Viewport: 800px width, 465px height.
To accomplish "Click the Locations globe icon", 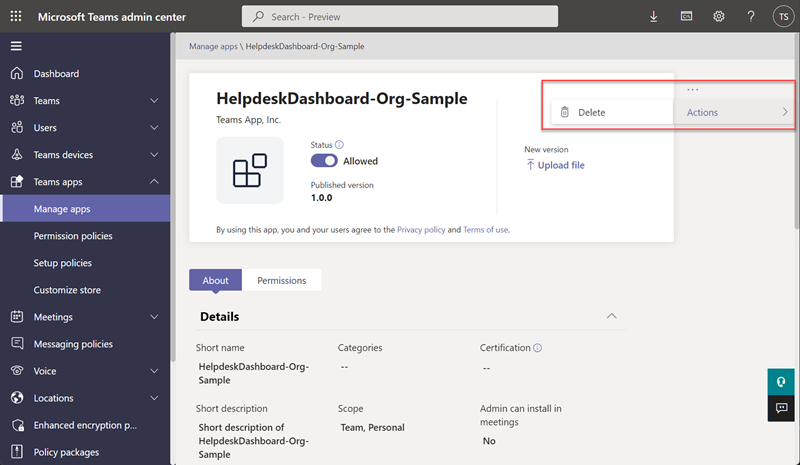I will coord(17,398).
